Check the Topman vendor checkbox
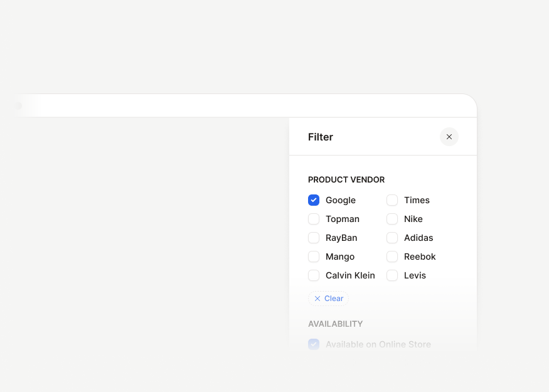The image size is (549, 392). point(314,219)
